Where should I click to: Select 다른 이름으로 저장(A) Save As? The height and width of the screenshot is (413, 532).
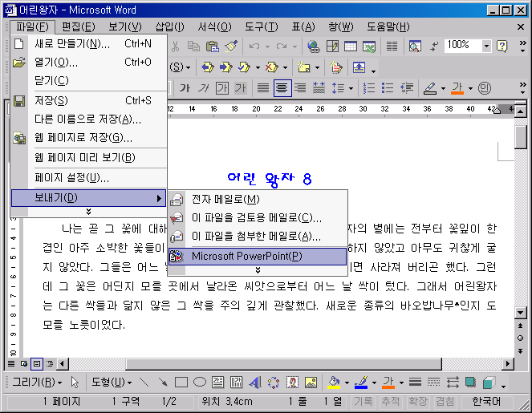89,119
